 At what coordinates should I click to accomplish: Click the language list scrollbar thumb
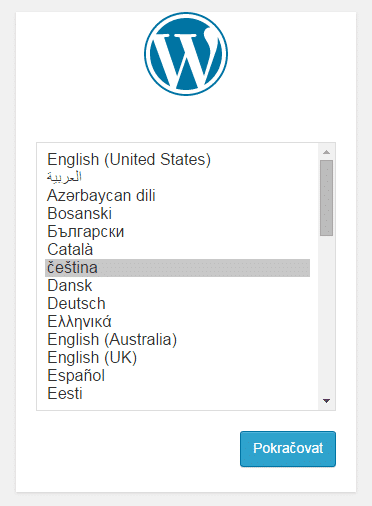[326, 198]
